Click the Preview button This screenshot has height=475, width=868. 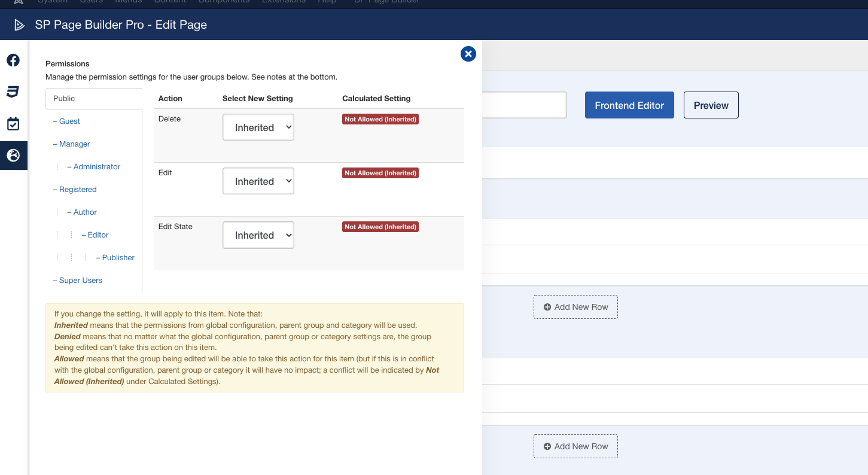(711, 105)
